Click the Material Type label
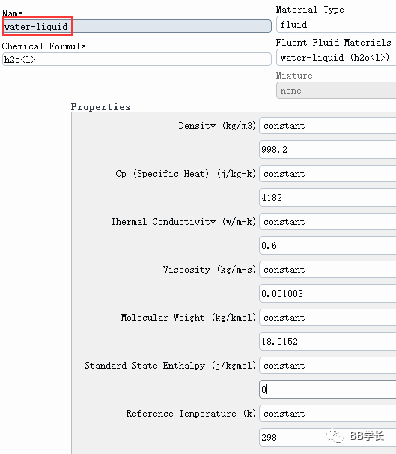 coord(310,10)
